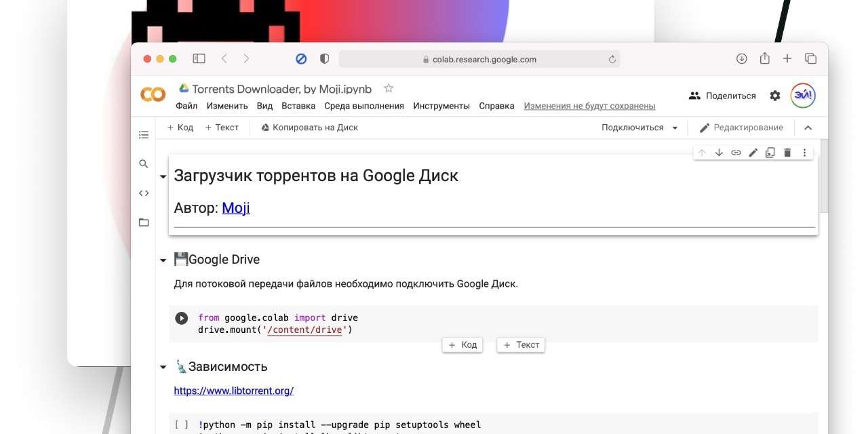The width and height of the screenshot is (868, 434).
Task: Add code cell from top toolbar
Action: [x=180, y=127]
